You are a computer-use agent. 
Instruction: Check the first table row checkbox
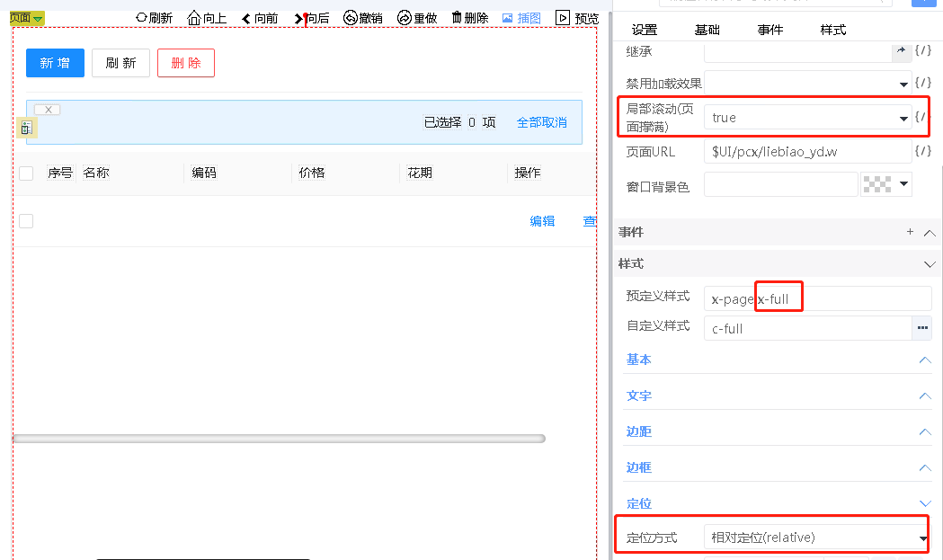(26, 221)
